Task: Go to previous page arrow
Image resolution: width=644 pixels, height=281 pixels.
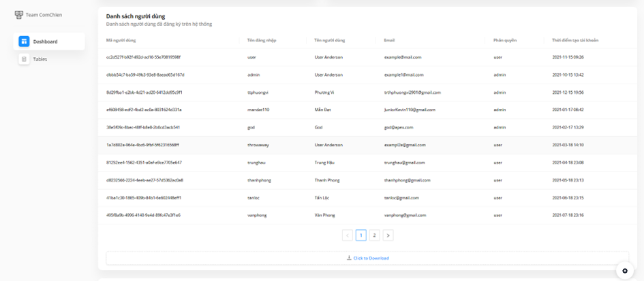Action: (347, 235)
